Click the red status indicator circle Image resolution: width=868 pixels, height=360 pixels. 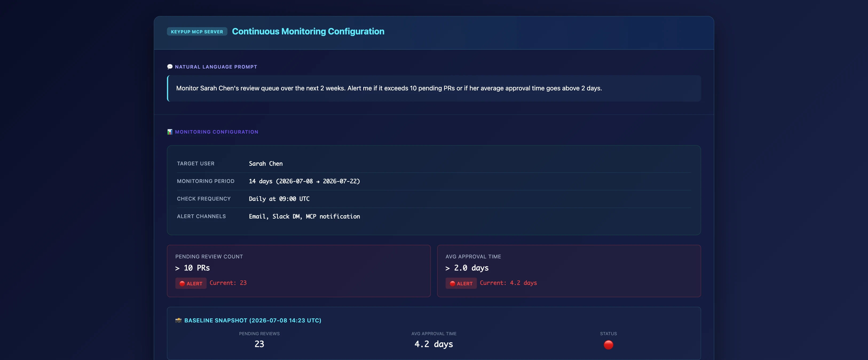point(608,345)
